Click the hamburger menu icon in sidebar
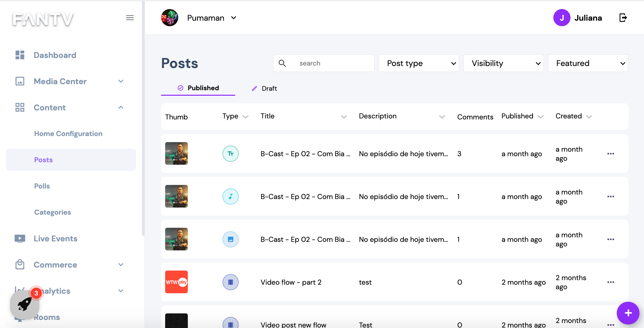 130,18
